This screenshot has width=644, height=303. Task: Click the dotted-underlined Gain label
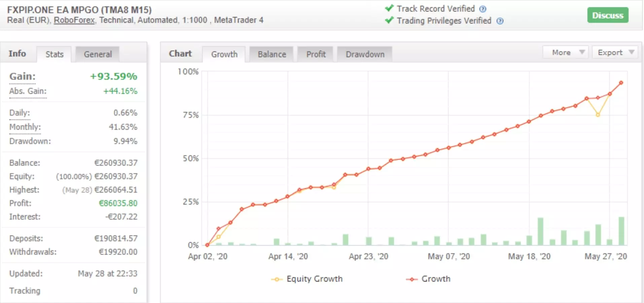coord(22,77)
